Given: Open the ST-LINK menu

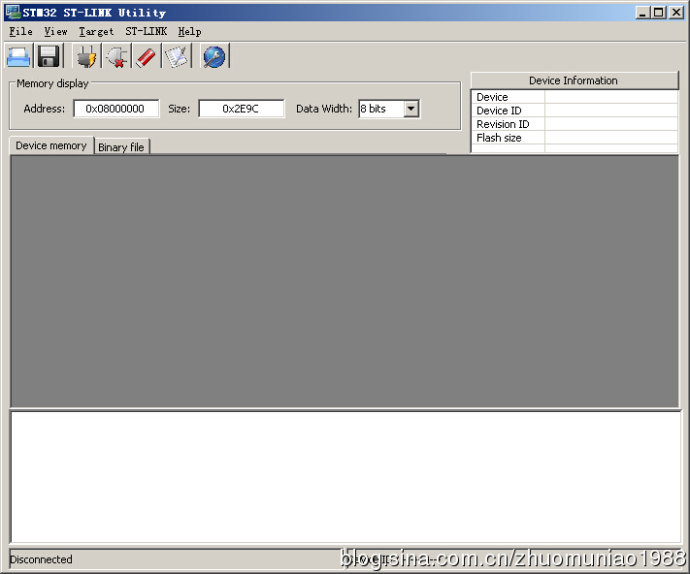Looking at the screenshot, I should (146, 32).
